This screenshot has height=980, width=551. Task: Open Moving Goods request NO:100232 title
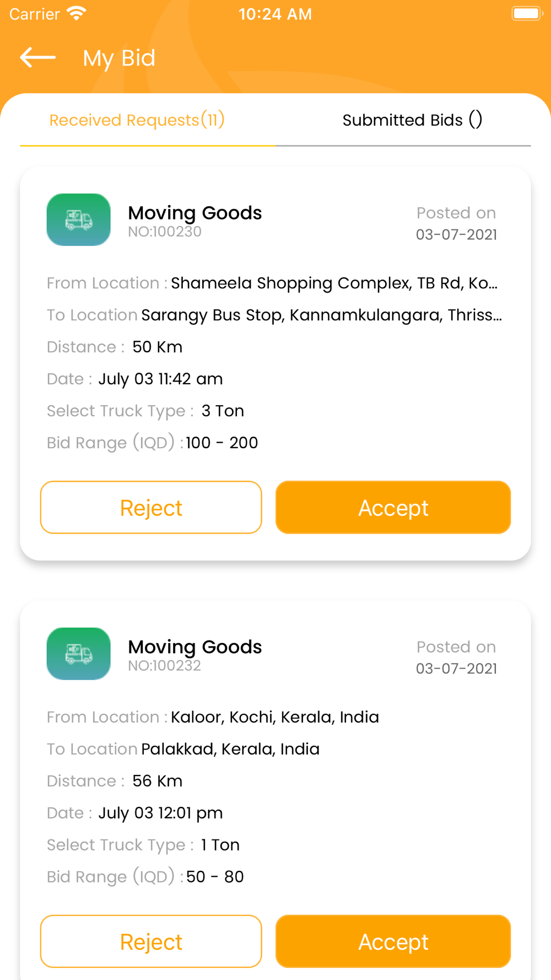195,647
